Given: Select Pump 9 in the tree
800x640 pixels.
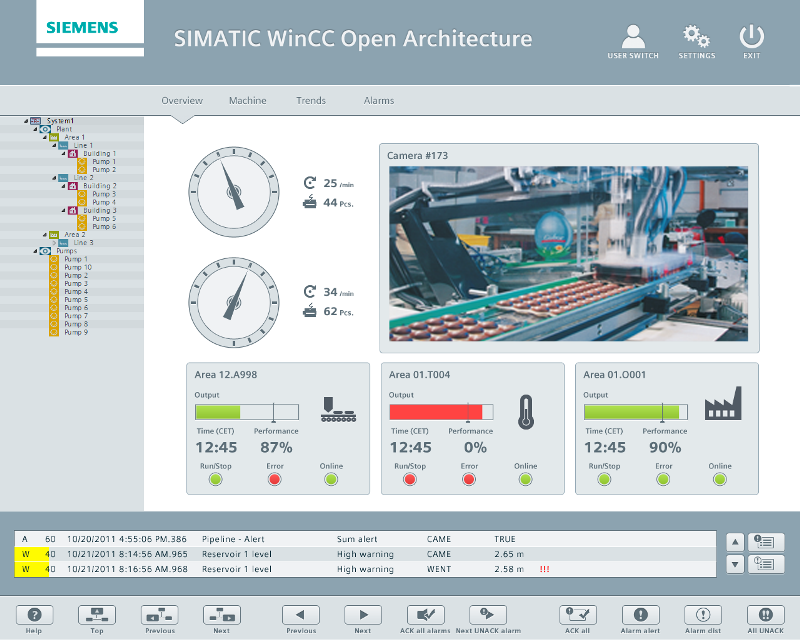Looking at the screenshot, I should coord(76,332).
